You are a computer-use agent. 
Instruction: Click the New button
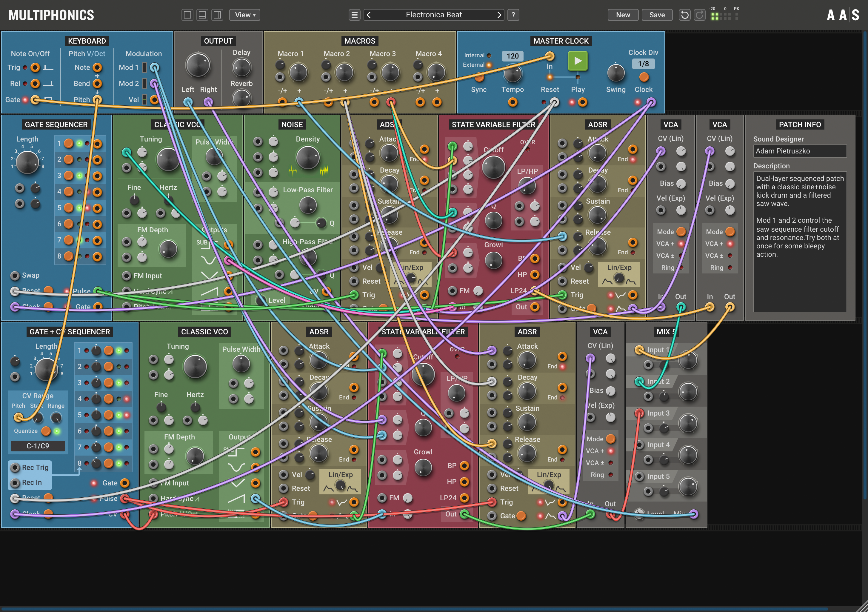(x=623, y=15)
